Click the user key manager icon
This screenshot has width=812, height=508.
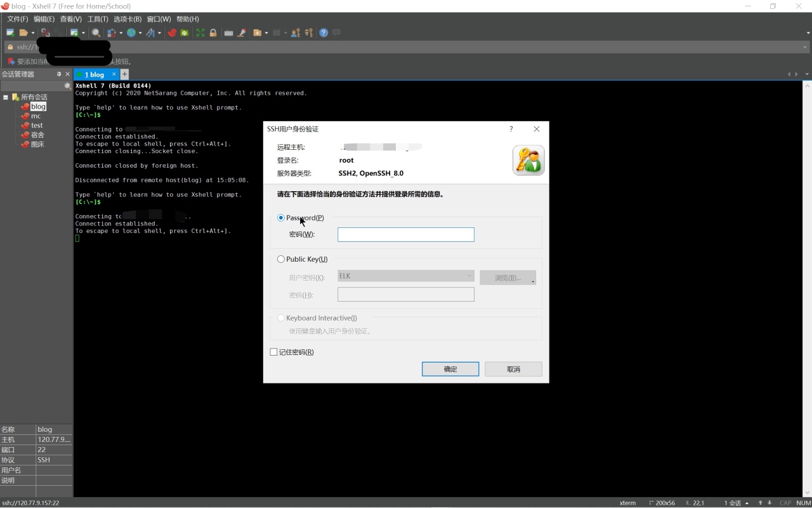click(296, 32)
